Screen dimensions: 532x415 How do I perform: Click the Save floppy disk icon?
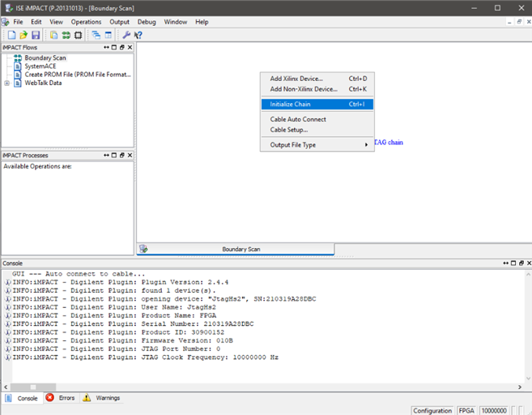click(36, 35)
